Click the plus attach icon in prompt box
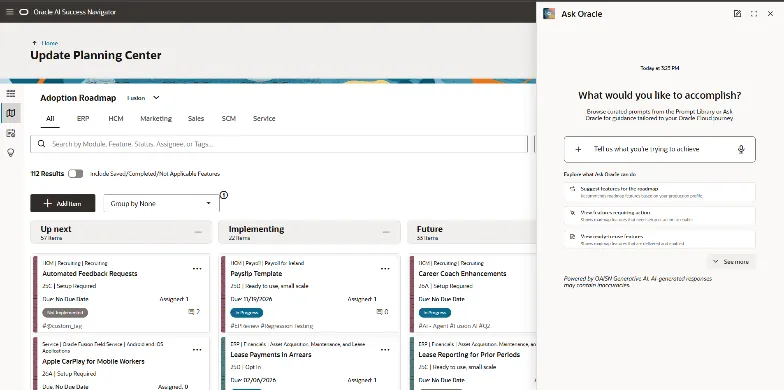 click(x=578, y=149)
